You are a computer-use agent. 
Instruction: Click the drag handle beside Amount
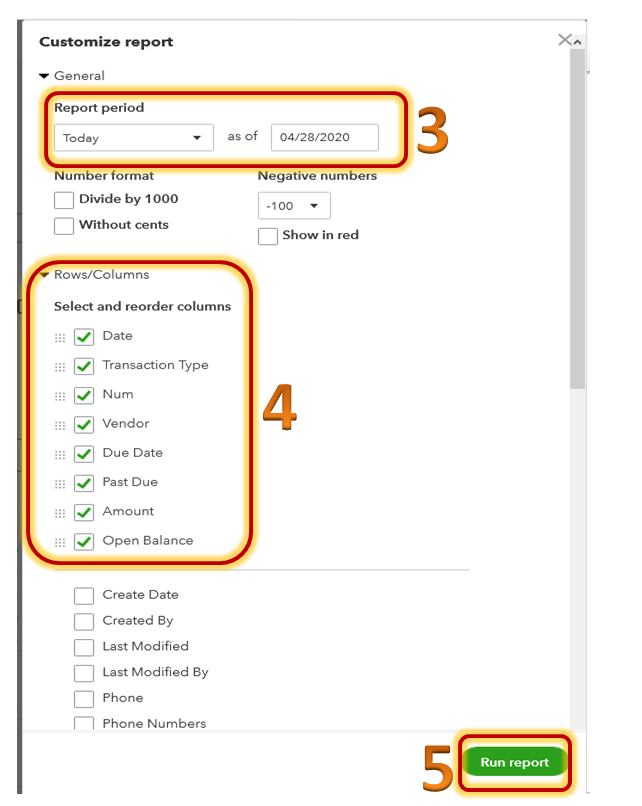pyautogui.click(x=58, y=511)
